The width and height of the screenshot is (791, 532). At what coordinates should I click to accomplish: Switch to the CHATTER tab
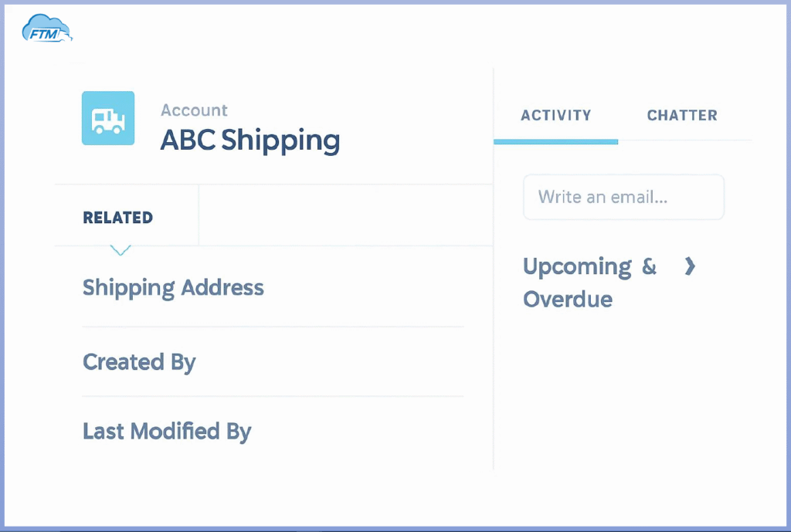tap(682, 116)
